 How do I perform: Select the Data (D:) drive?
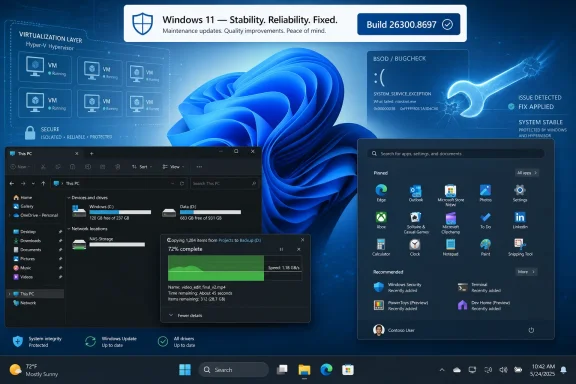(x=202, y=212)
